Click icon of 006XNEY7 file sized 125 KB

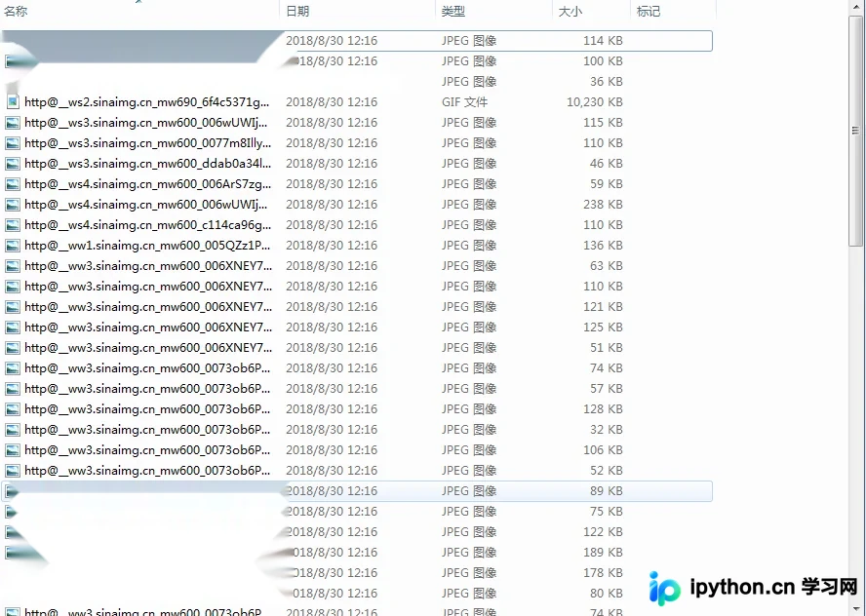point(13,327)
